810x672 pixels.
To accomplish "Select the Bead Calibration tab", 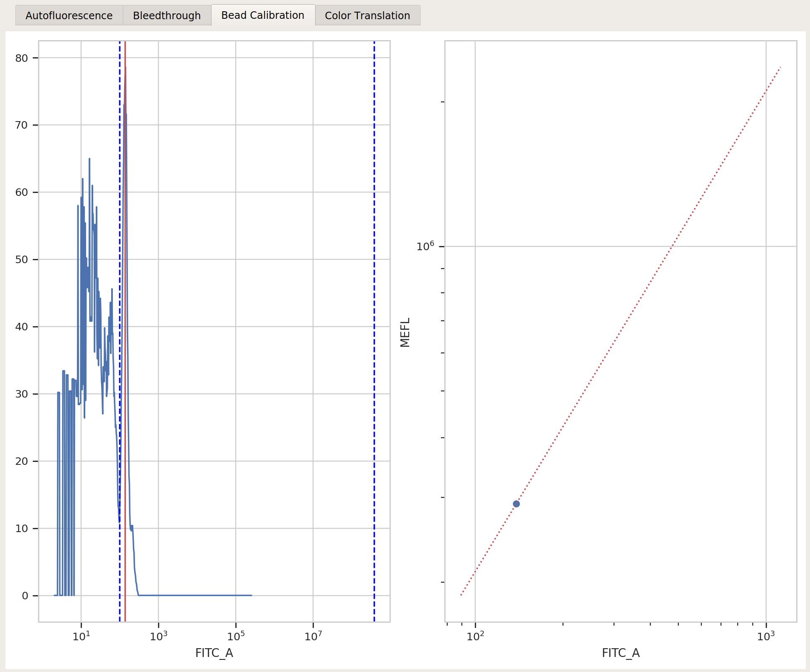I will click(263, 15).
